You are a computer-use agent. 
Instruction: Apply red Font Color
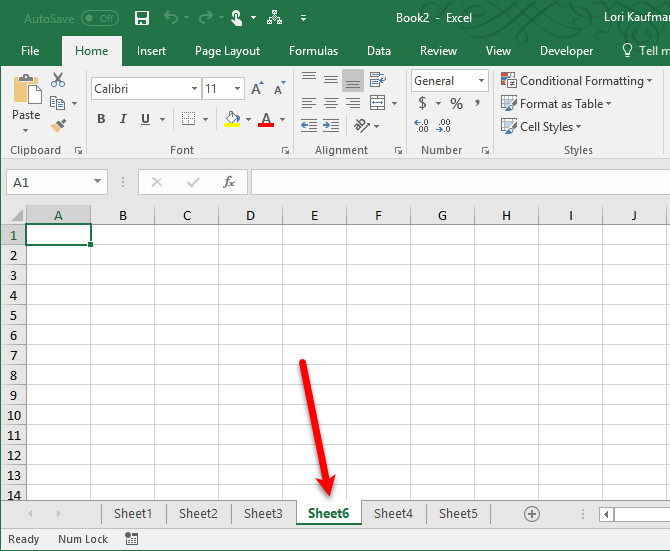click(266, 119)
